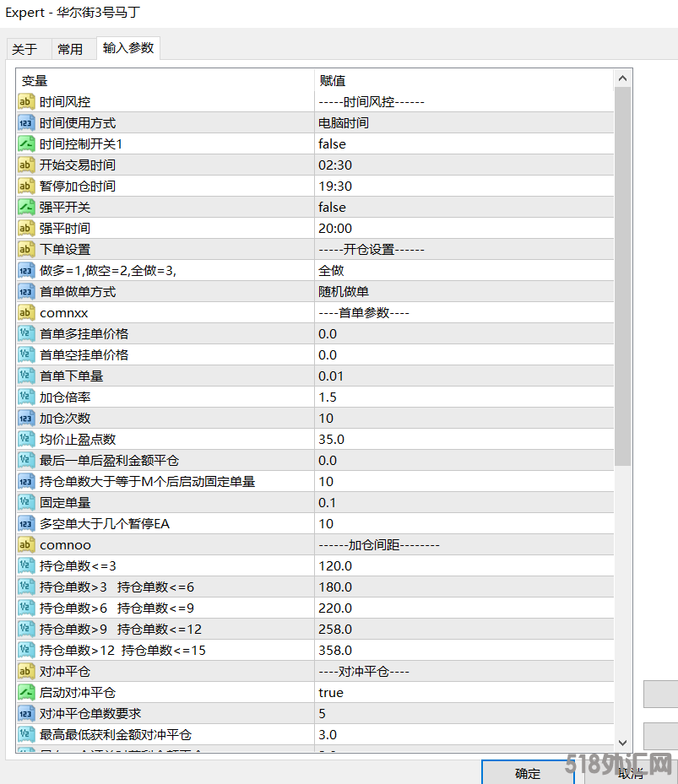Click the 确定 button
This screenshot has height=784, width=678.
(x=528, y=773)
